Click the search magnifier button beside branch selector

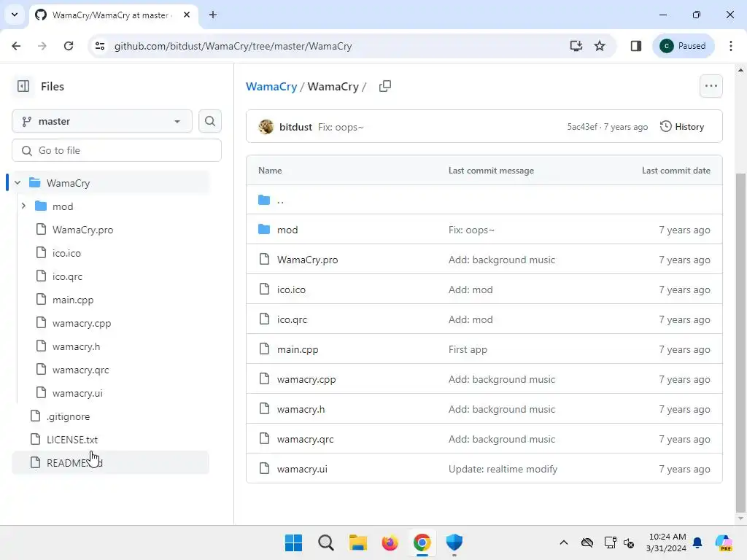[x=209, y=122]
